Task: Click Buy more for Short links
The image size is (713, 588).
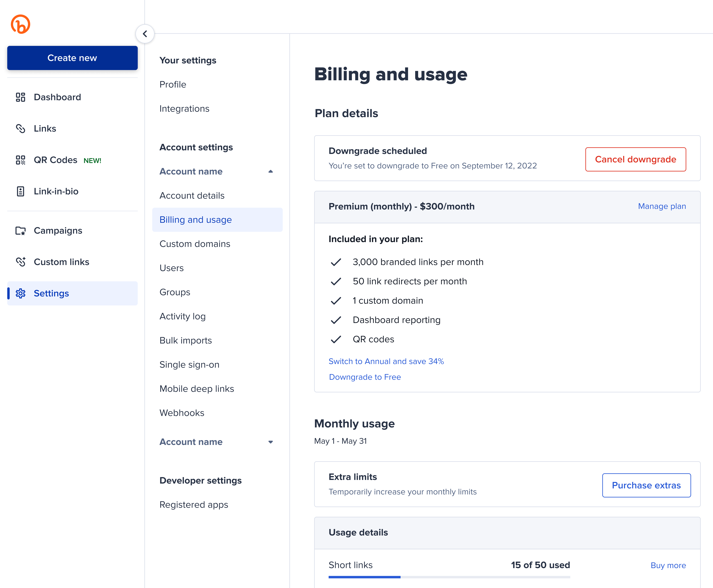Action: 668,565
